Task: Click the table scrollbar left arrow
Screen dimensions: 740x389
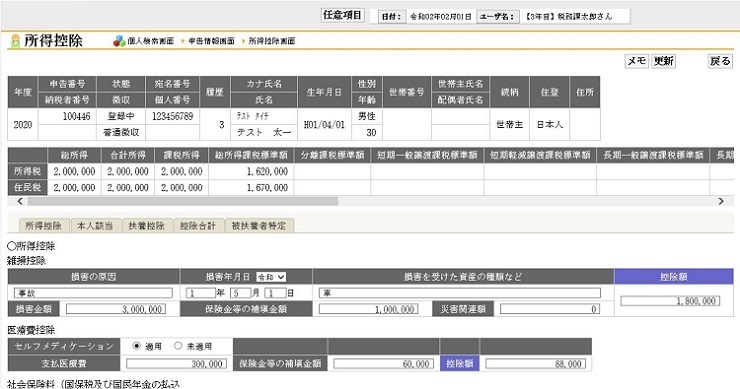Action: [20, 202]
